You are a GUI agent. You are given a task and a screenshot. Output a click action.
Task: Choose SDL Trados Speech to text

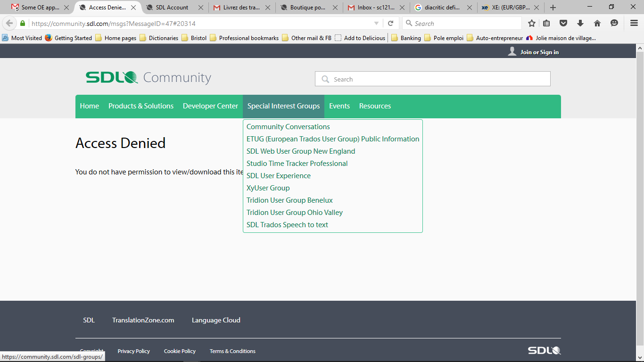pos(287,225)
